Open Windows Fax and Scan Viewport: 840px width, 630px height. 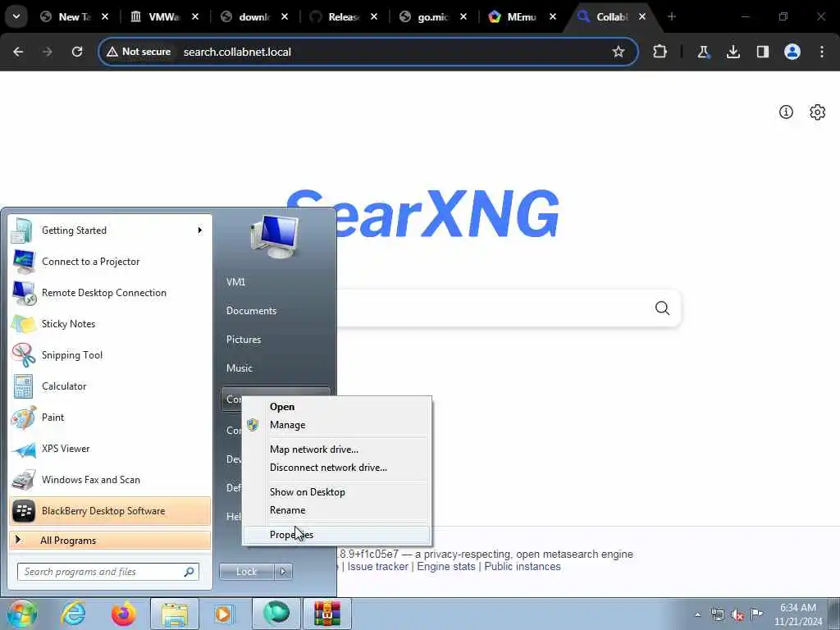pos(110,479)
